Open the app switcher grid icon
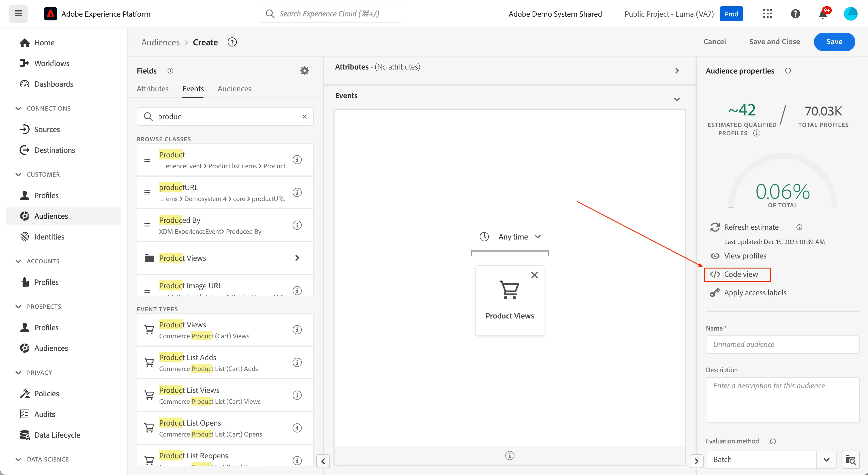868x475 pixels. pyautogui.click(x=767, y=14)
